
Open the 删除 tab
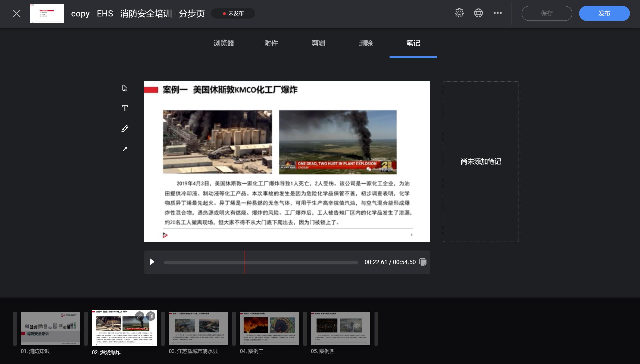(x=366, y=43)
